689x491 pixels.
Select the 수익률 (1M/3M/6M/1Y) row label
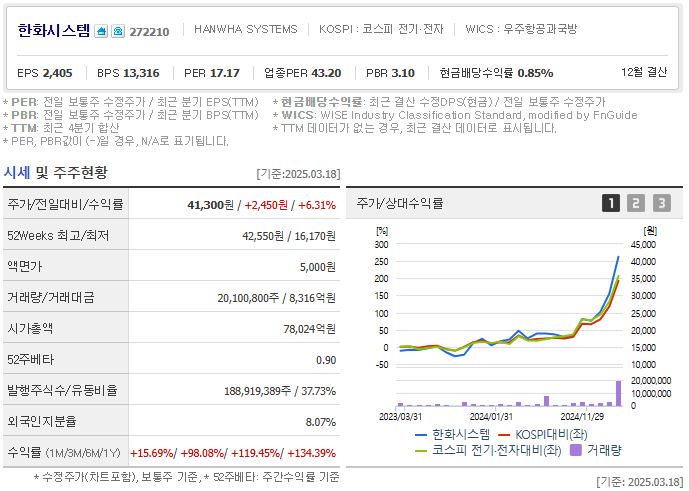coord(64,452)
